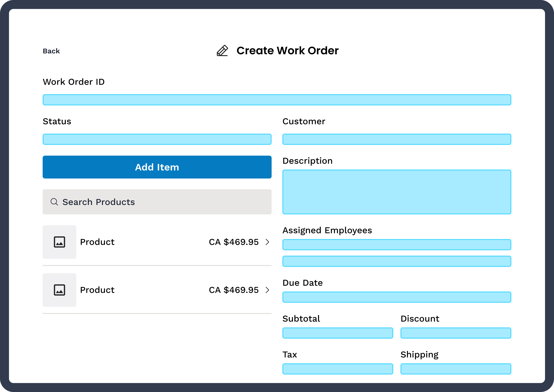
Task: Click the Work Order ID field
Action: click(x=277, y=100)
